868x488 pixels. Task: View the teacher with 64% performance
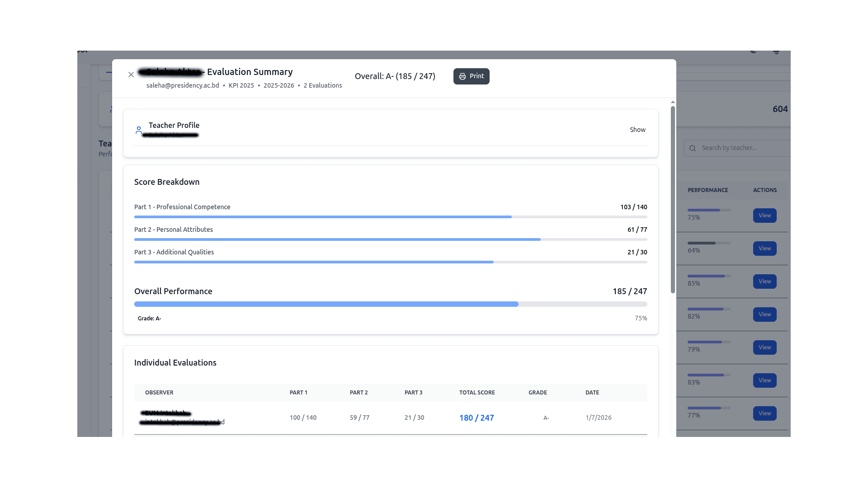pyautogui.click(x=764, y=249)
